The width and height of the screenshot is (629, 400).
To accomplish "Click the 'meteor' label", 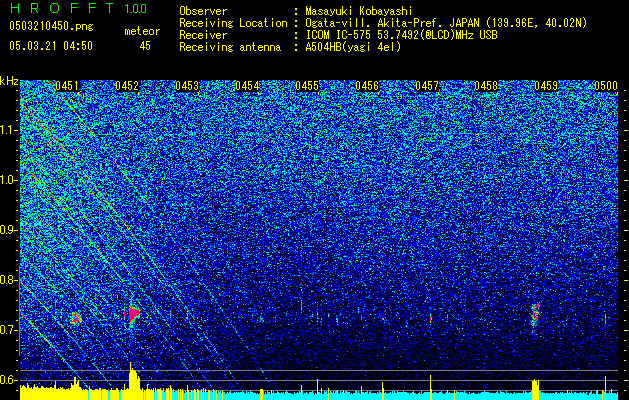I will pos(142,31).
